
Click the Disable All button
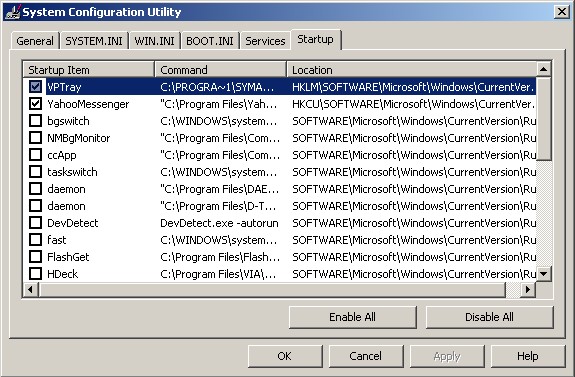(489, 317)
